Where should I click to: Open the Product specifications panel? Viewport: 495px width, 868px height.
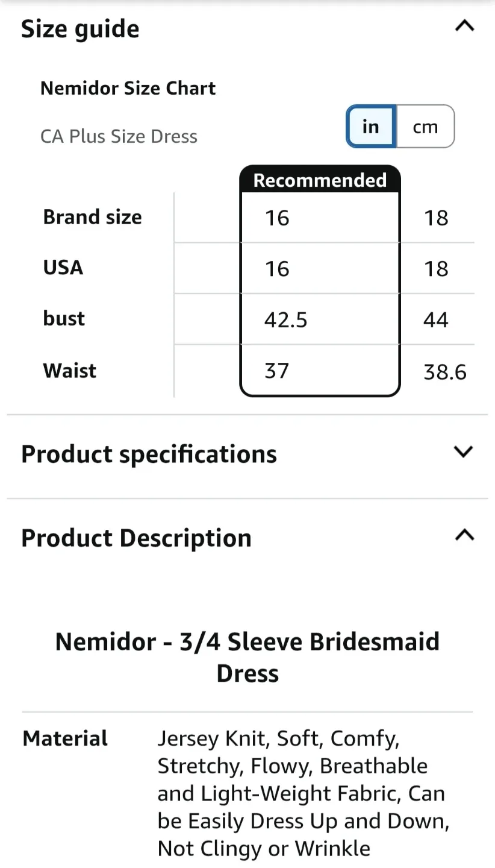[x=148, y=454]
